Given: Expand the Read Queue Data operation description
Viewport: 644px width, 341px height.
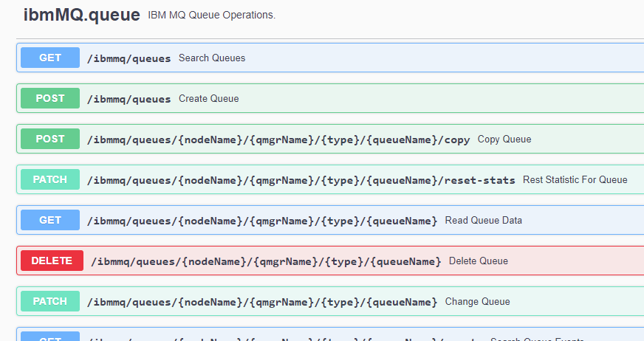Looking at the screenshot, I should point(483,221).
